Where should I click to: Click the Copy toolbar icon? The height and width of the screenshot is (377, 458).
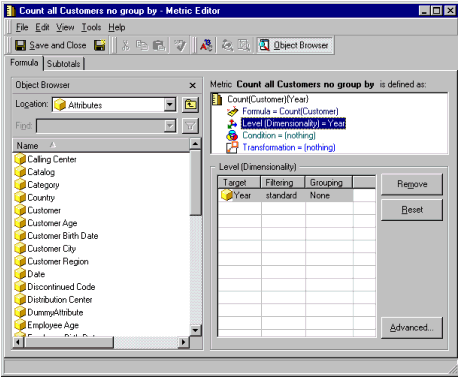142,45
